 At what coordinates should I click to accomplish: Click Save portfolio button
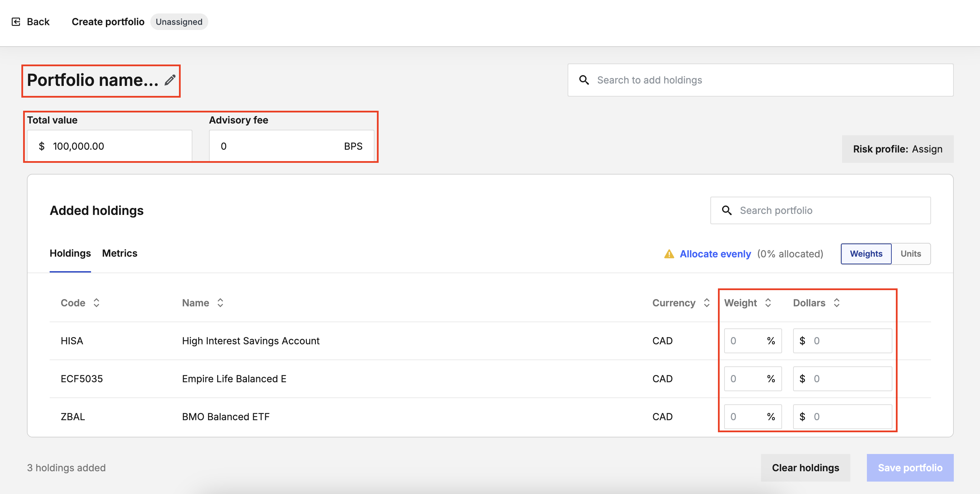910,468
